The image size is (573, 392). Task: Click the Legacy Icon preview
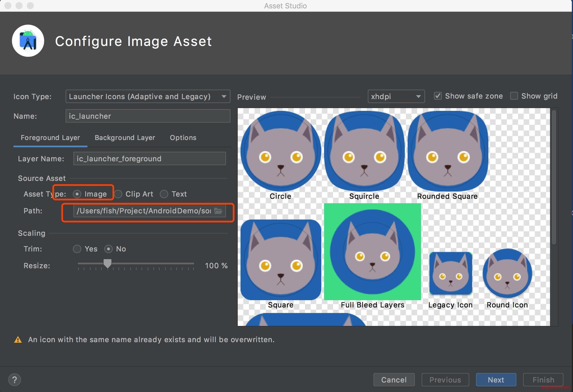tap(450, 273)
